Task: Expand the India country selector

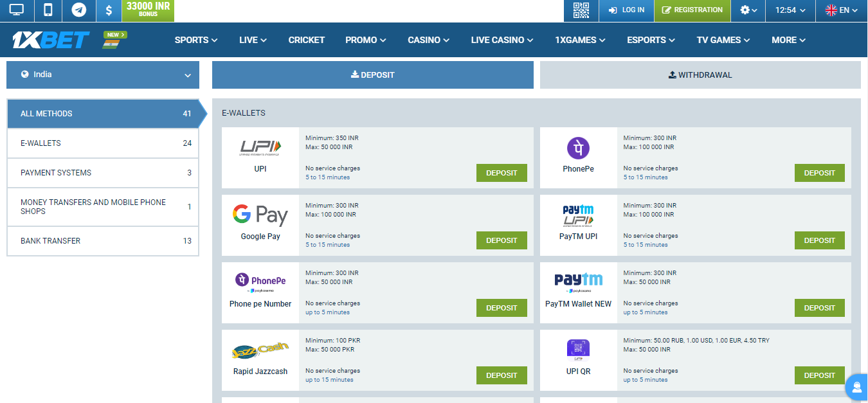Action: click(103, 75)
